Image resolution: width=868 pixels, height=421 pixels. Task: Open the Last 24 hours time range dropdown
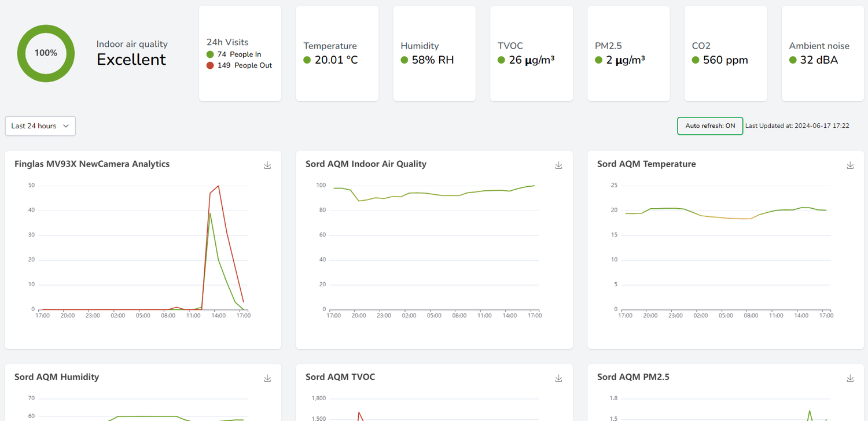tap(41, 125)
